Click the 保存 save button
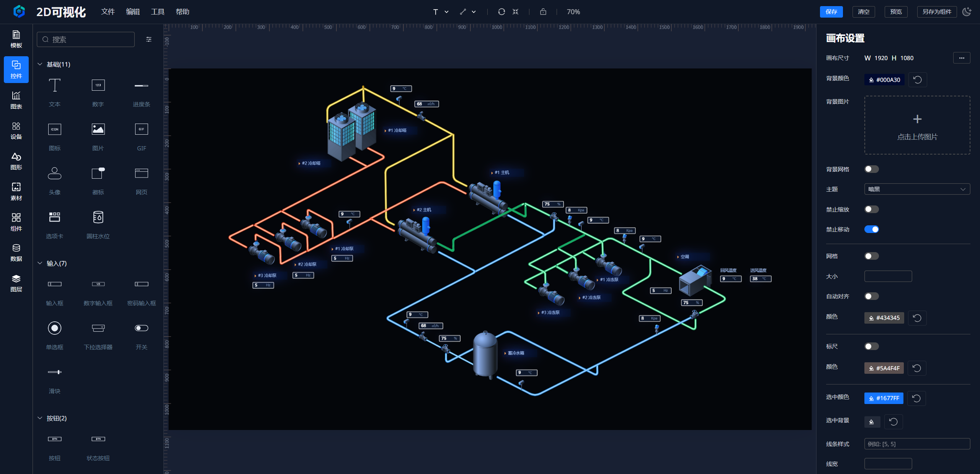This screenshot has height=474, width=980. [831, 12]
